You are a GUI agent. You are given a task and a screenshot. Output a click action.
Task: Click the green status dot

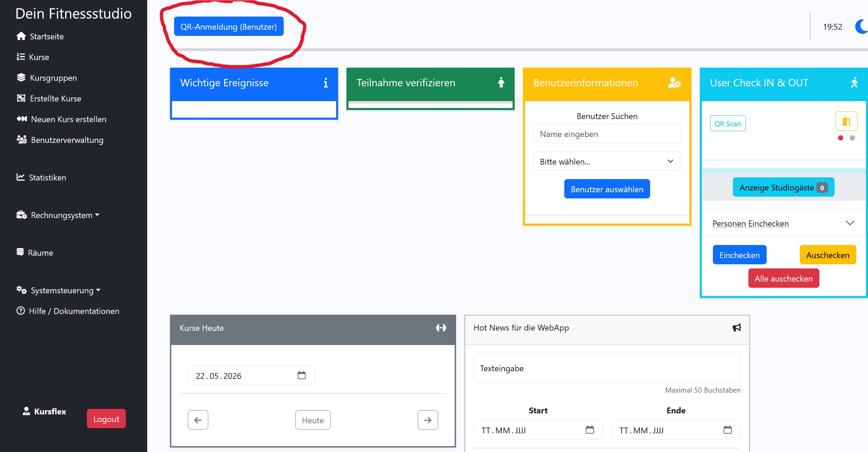(x=852, y=138)
